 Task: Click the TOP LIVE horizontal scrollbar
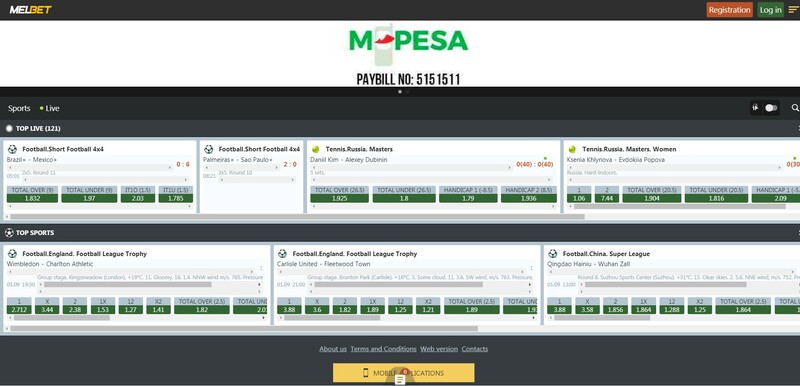coord(297,217)
